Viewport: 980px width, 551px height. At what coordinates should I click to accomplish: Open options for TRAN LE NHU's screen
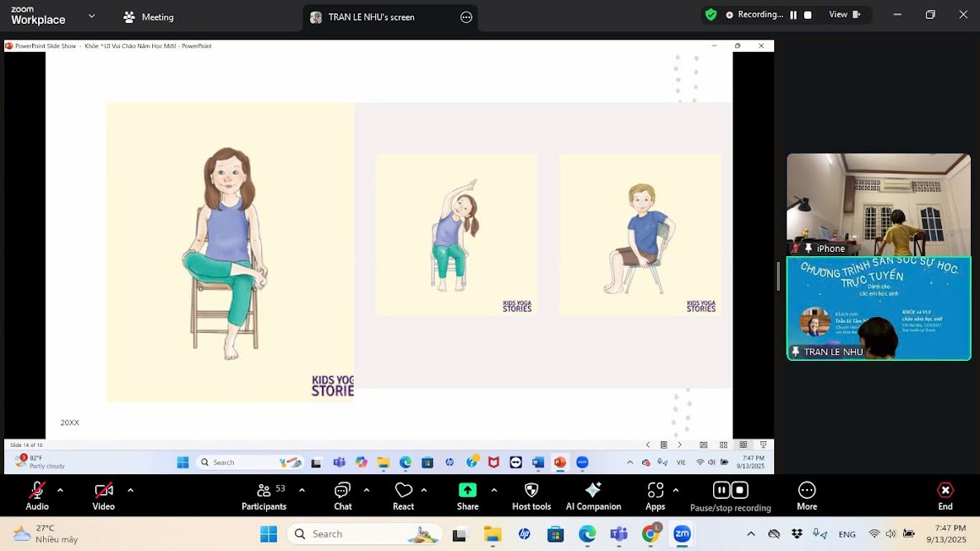[x=466, y=17]
